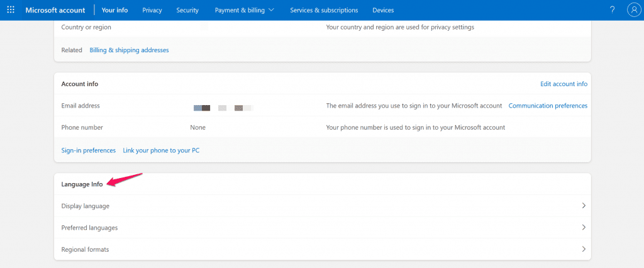Click the Regional formats label
This screenshot has height=268, width=644.
pyautogui.click(x=85, y=250)
